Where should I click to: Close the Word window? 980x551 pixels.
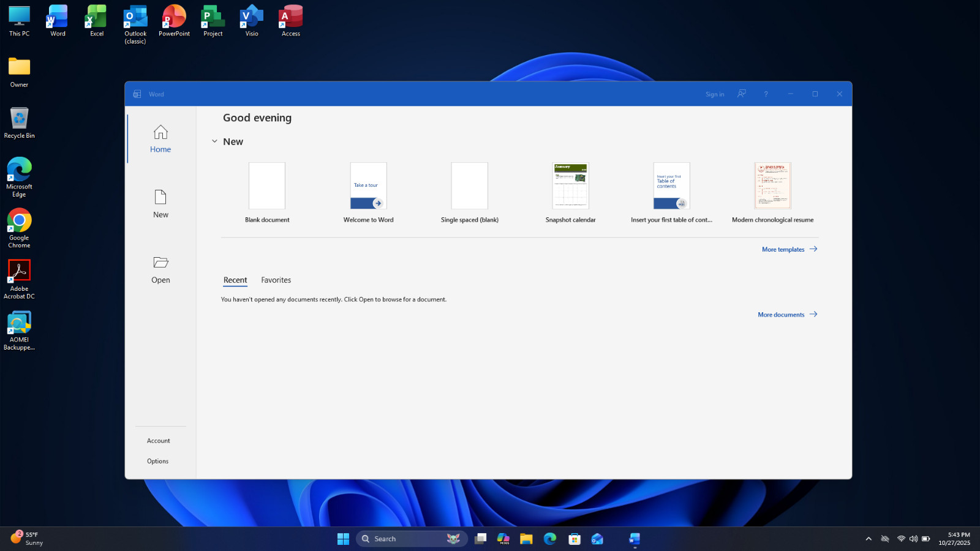[839, 94]
